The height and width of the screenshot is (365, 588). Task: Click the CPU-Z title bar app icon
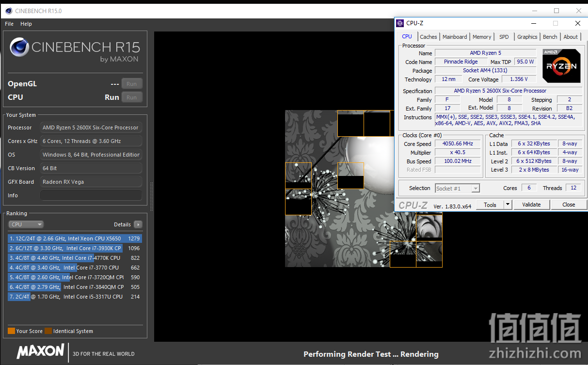click(400, 23)
